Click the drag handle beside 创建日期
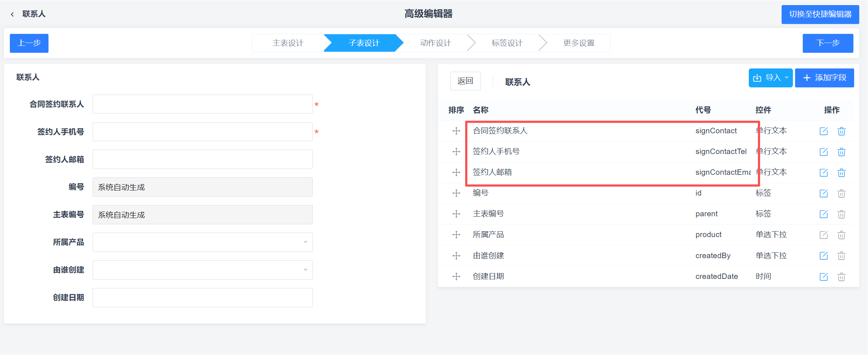The image size is (868, 355). click(x=456, y=276)
